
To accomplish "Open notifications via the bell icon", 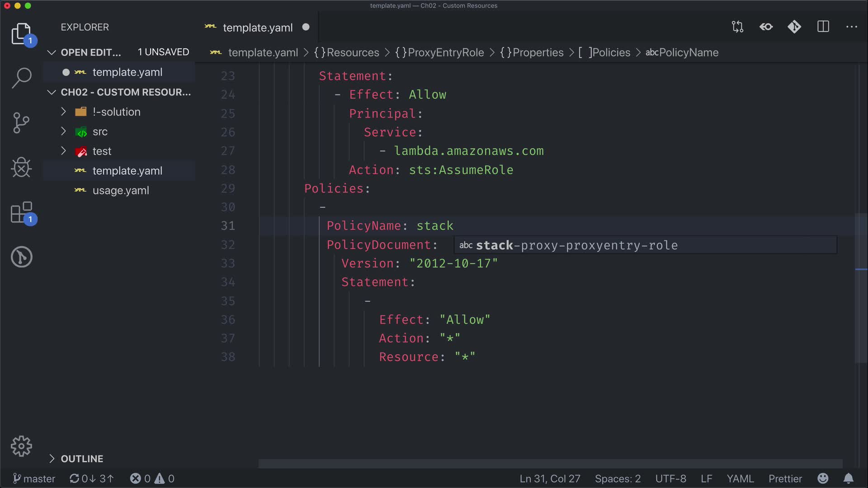I will pos(849,479).
